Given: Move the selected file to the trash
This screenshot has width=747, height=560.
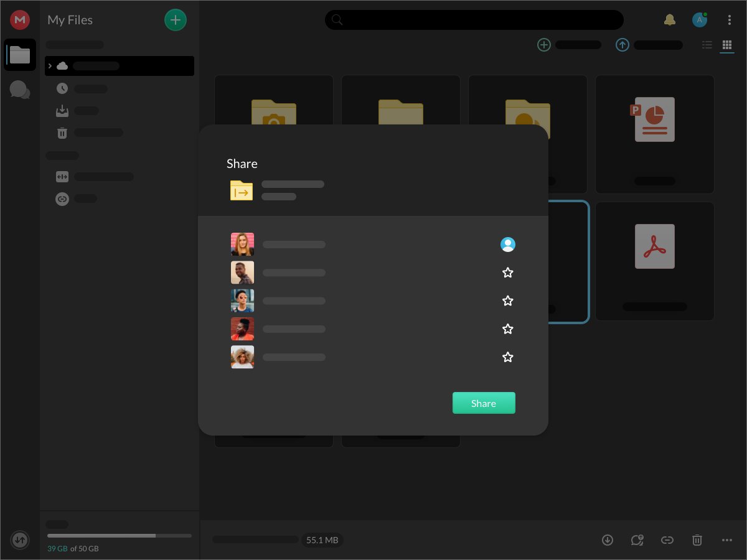Looking at the screenshot, I should click(x=697, y=540).
